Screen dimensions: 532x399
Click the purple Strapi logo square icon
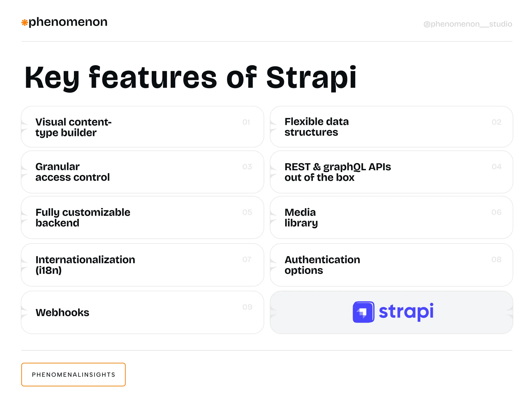363,312
